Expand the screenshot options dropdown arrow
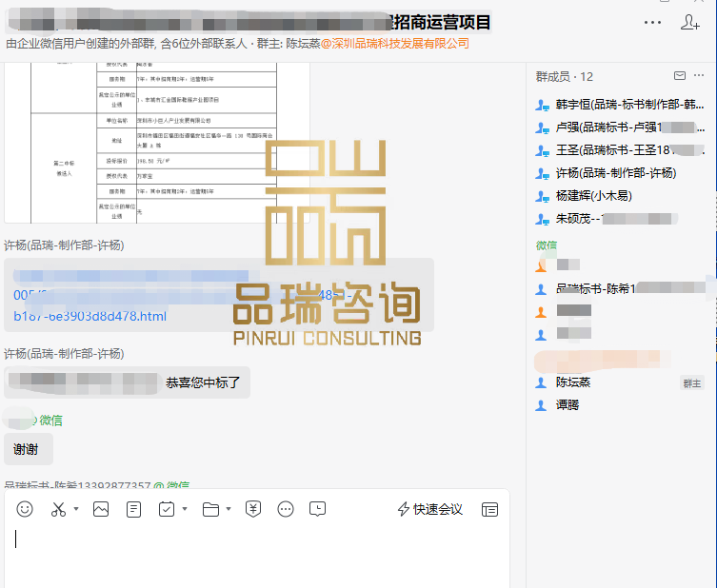 click(76, 509)
